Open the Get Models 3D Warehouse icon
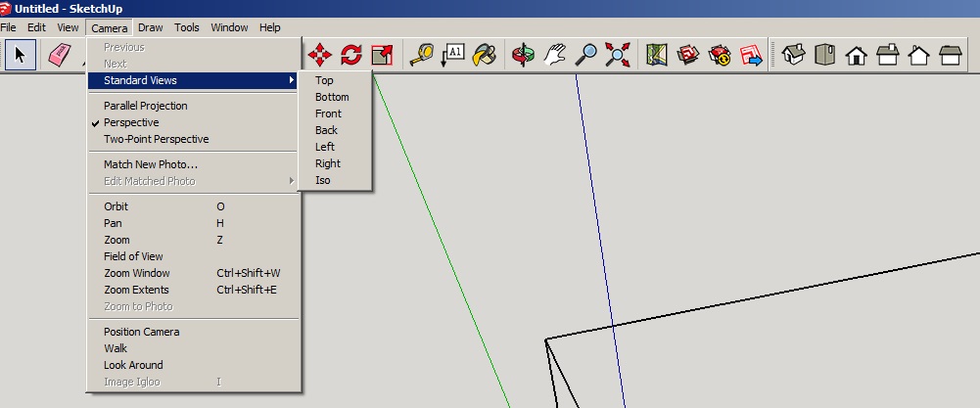Viewport: 980px width, 408px height. click(x=688, y=55)
